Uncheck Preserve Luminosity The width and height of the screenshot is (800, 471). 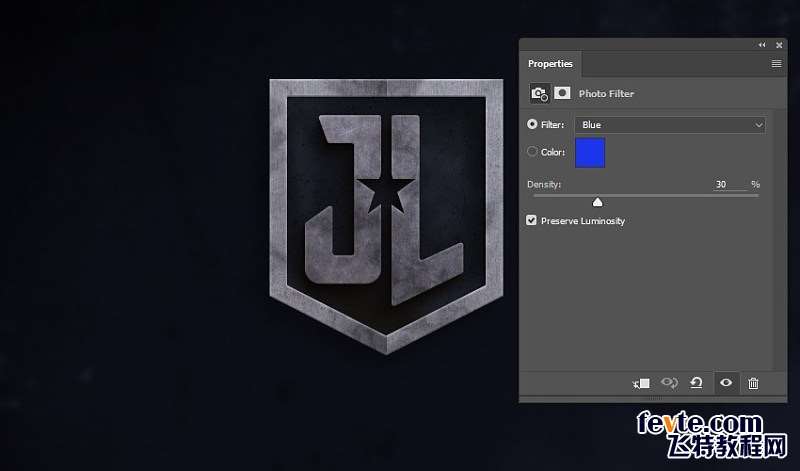(x=532, y=220)
